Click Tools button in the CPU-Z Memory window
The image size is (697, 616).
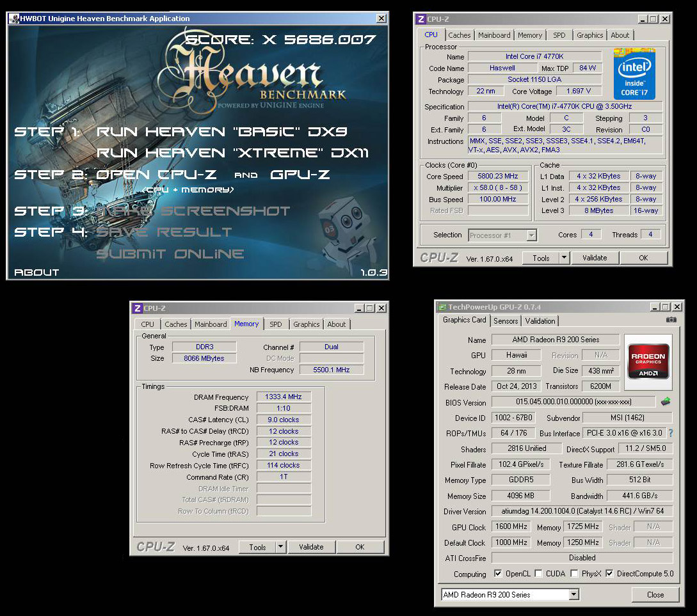tap(257, 547)
